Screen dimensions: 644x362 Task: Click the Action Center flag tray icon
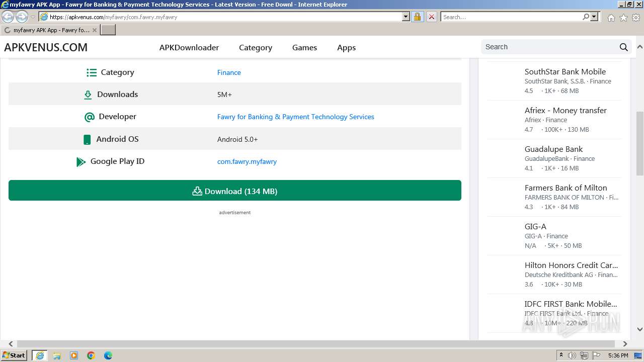click(x=597, y=355)
